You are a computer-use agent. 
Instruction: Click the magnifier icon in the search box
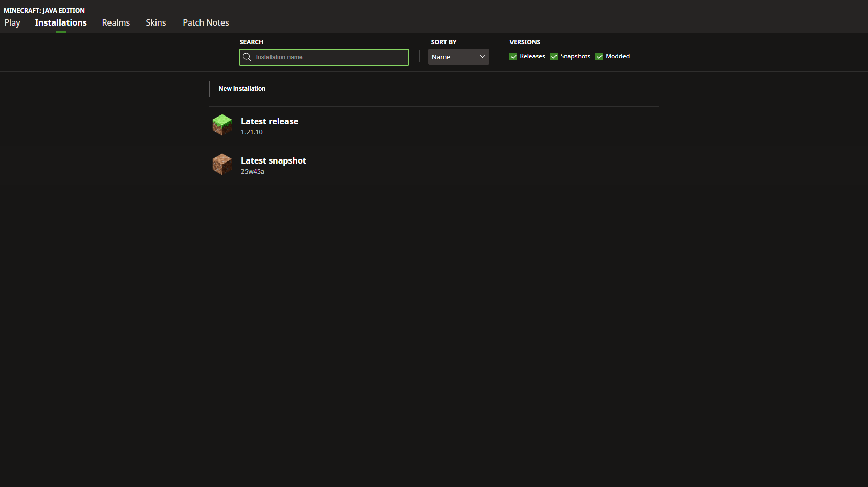(247, 57)
